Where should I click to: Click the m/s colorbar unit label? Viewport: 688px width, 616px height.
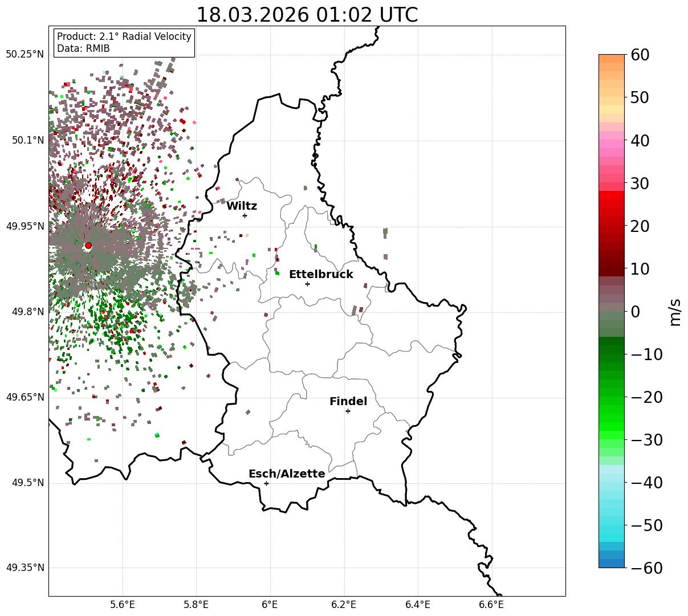click(x=675, y=312)
